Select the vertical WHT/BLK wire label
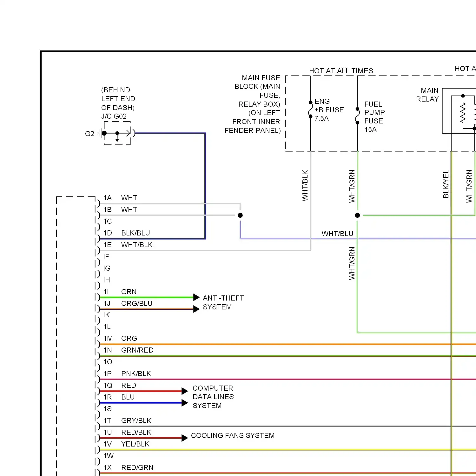This screenshot has width=476, height=476. coord(305,186)
